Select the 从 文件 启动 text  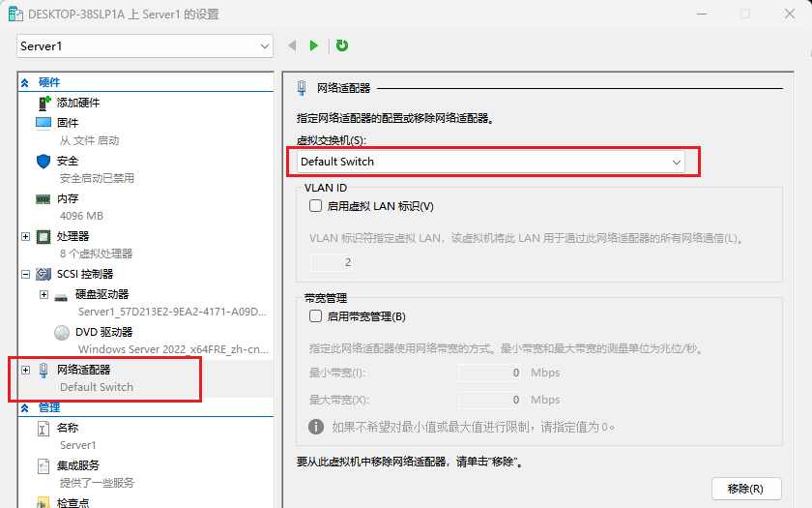(89, 140)
